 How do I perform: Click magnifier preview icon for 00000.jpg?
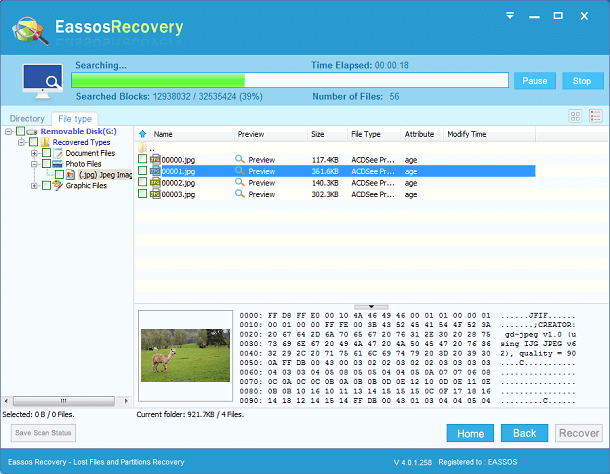[x=240, y=159]
